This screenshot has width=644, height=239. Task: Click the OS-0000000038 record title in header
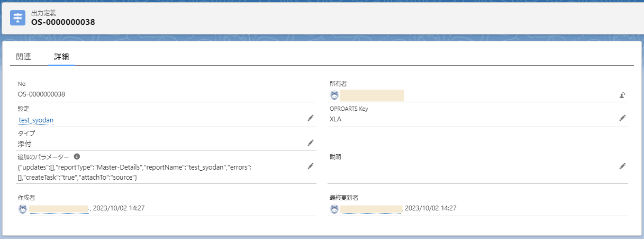(63, 22)
